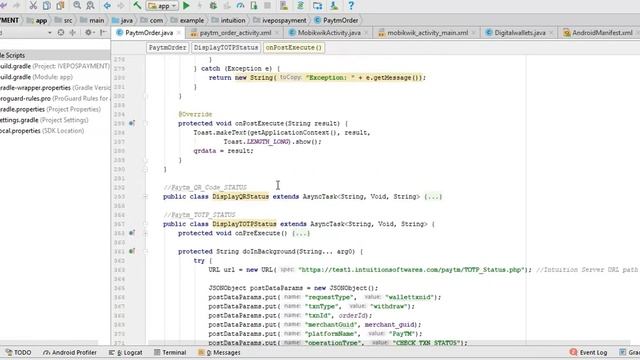Open Help via the question mark icon

[x=351, y=6]
